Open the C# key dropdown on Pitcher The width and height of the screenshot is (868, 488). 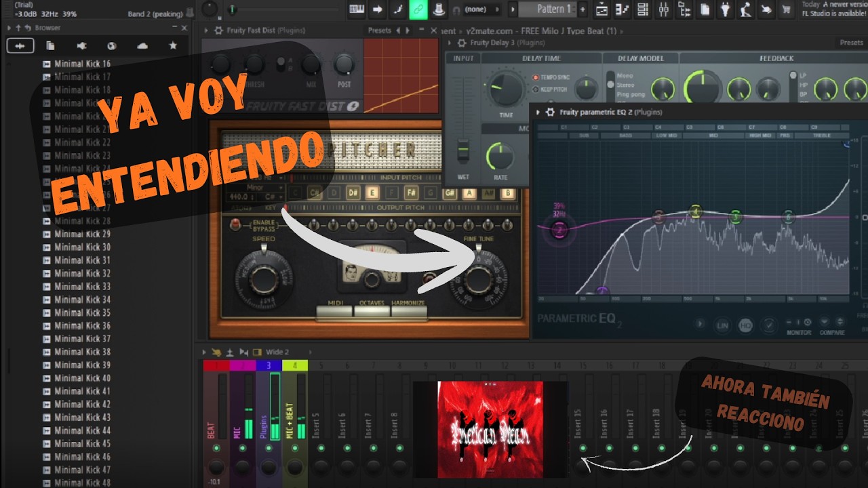275,197
